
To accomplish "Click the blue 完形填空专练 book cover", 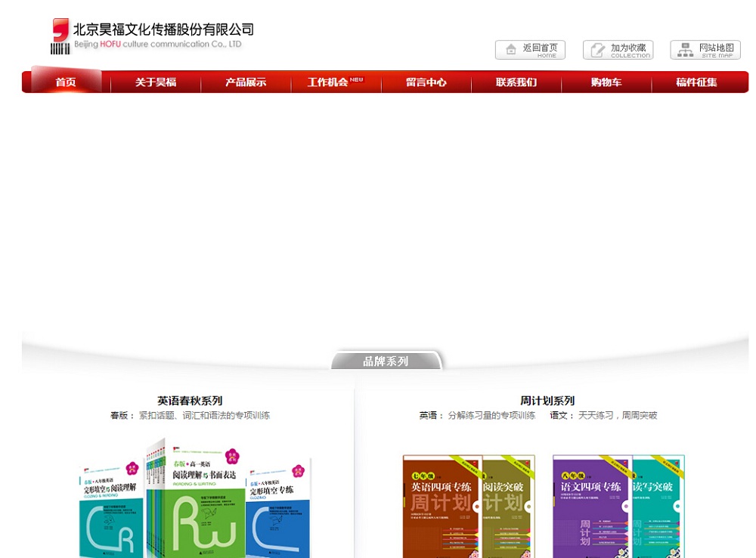I will point(278,509).
